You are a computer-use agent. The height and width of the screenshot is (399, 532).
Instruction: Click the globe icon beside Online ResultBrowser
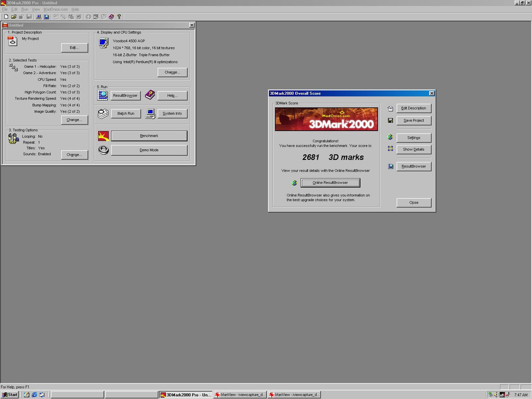coord(294,183)
